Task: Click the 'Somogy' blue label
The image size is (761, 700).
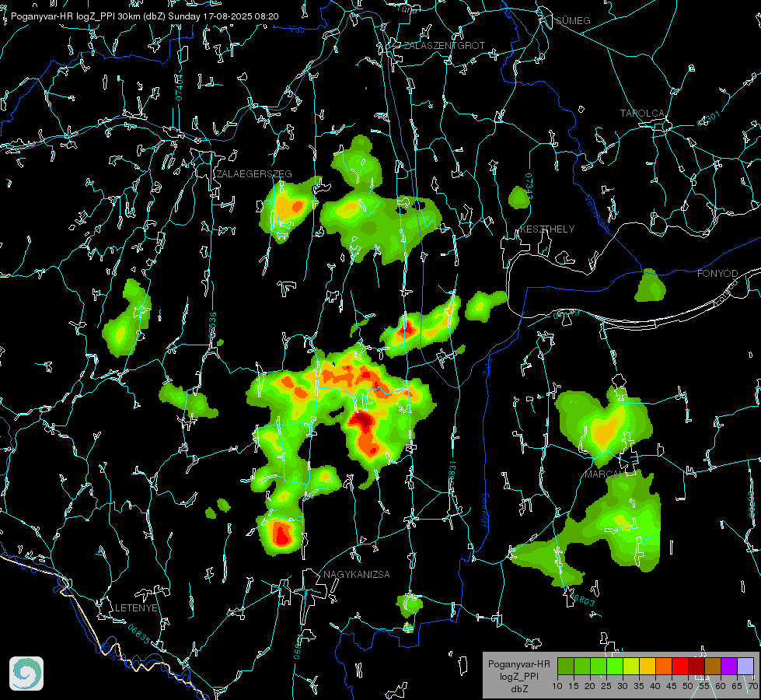Action: 484,510
